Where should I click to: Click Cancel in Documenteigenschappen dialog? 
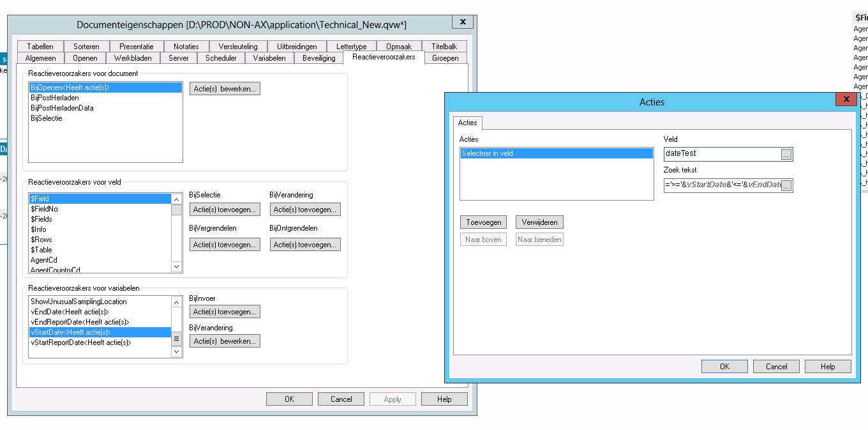pyautogui.click(x=341, y=399)
